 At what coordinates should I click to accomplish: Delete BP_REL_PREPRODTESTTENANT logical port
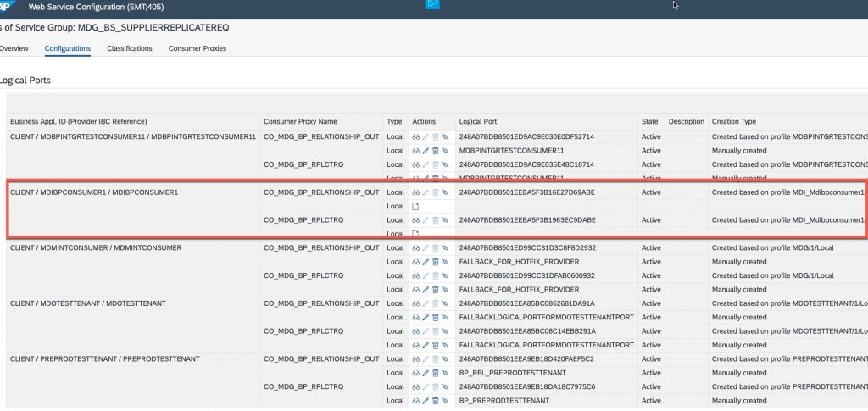click(x=435, y=372)
